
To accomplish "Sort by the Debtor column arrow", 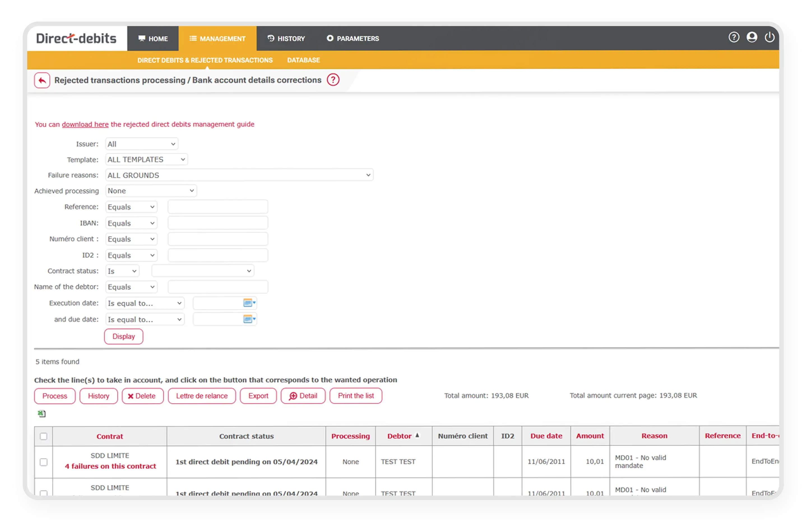I will pos(417,435).
